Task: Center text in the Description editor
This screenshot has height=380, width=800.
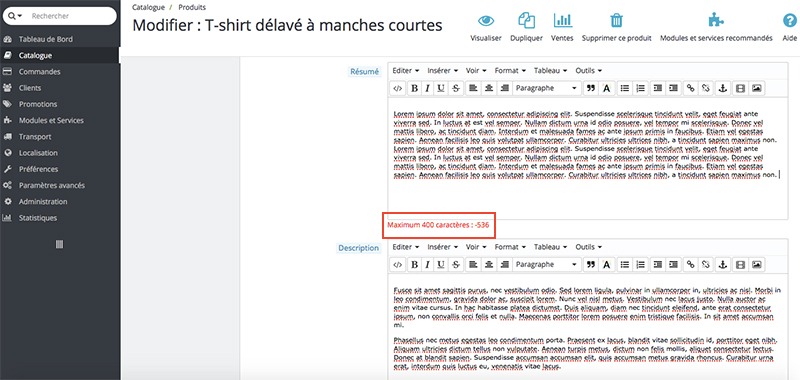Action: pos(489,264)
